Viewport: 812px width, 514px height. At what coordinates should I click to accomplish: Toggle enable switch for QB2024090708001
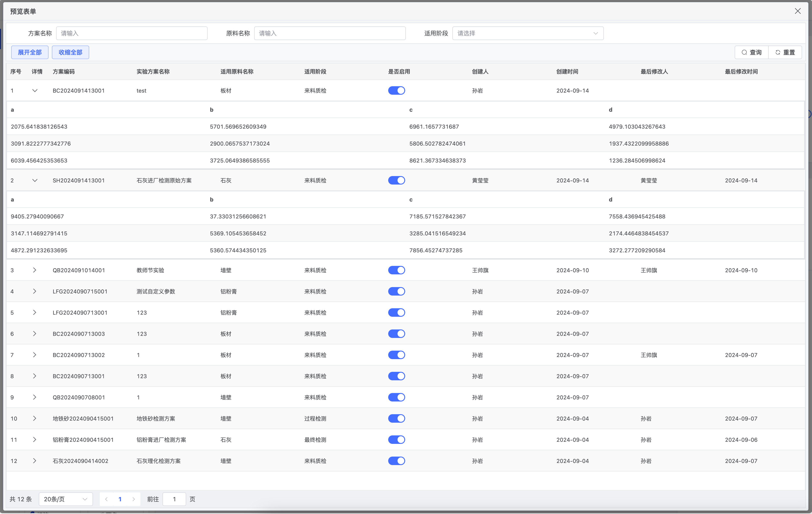pyautogui.click(x=396, y=397)
